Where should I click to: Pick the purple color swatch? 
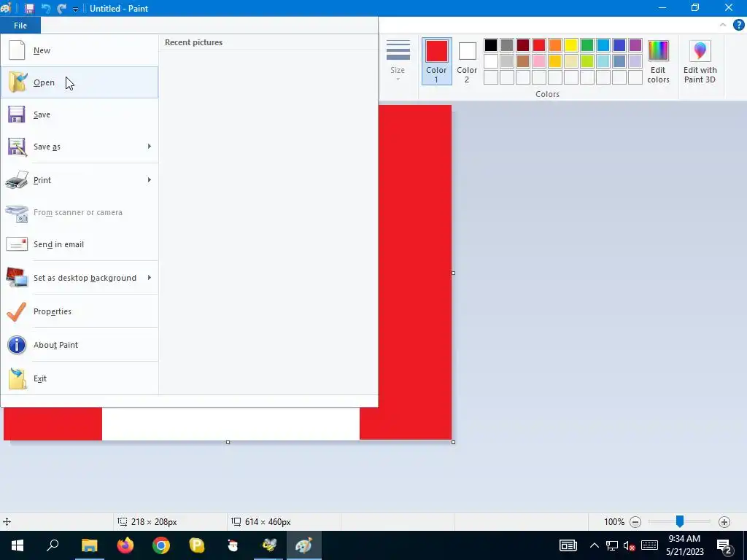pyautogui.click(x=635, y=45)
